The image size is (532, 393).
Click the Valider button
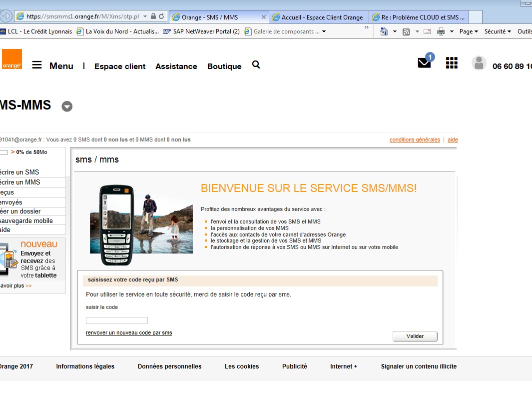point(415,336)
